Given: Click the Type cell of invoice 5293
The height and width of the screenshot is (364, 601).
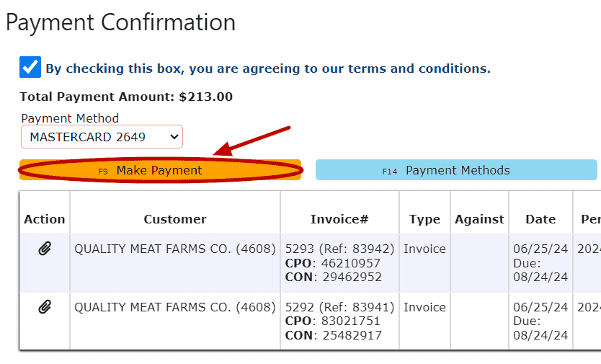Looking at the screenshot, I should 424,249.
